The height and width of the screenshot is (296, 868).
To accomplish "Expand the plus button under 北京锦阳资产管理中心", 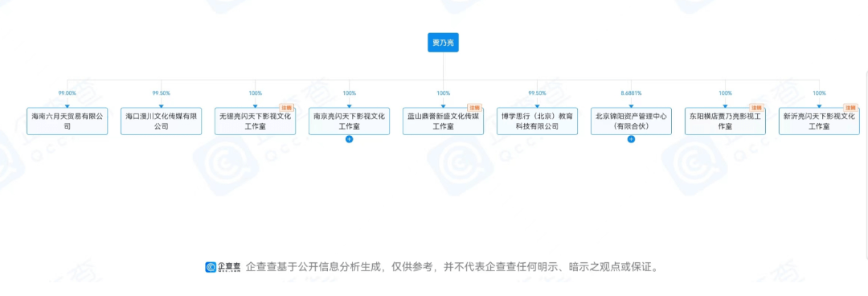I will pyautogui.click(x=631, y=139).
